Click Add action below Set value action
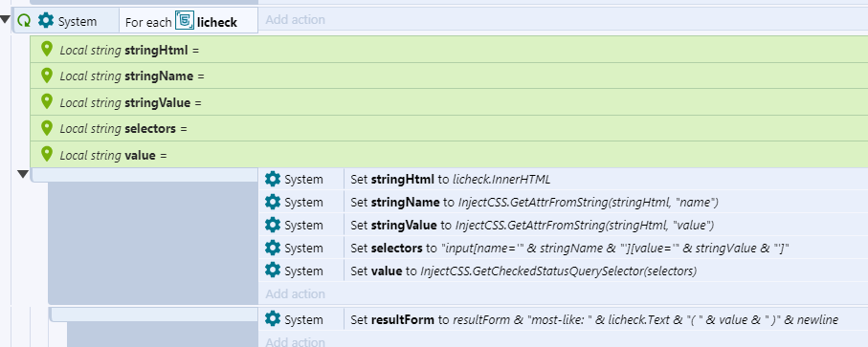This screenshot has height=347, width=868. tap(295, 294)
